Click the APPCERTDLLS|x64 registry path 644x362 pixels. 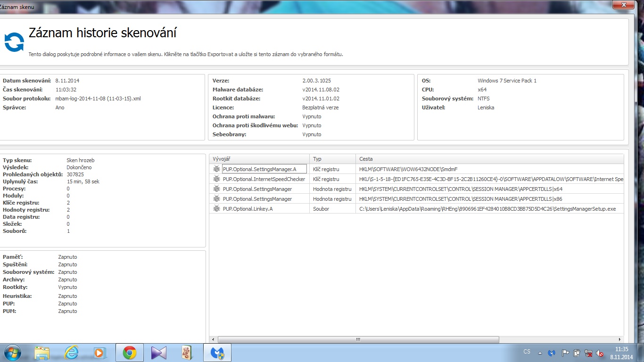(461, 189)
